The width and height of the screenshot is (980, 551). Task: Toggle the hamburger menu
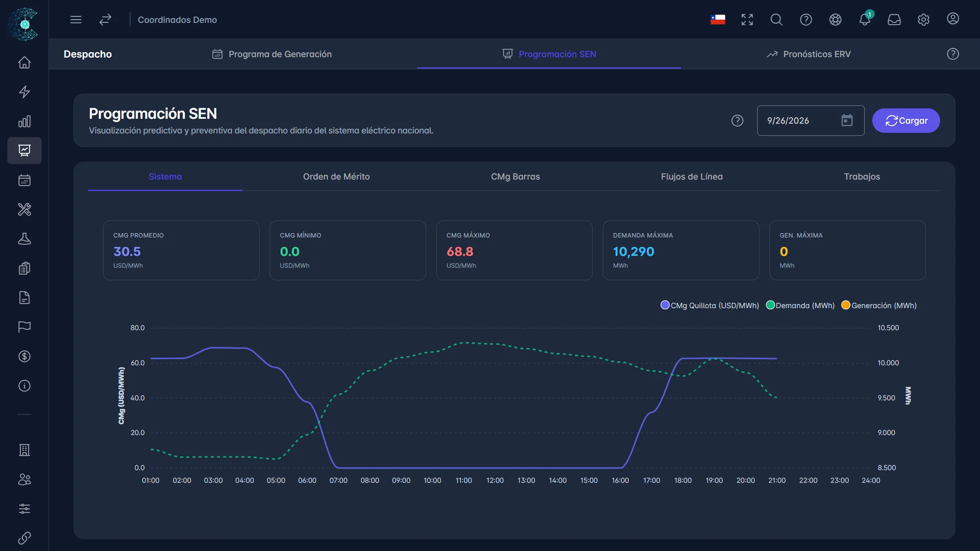point(76,20)
